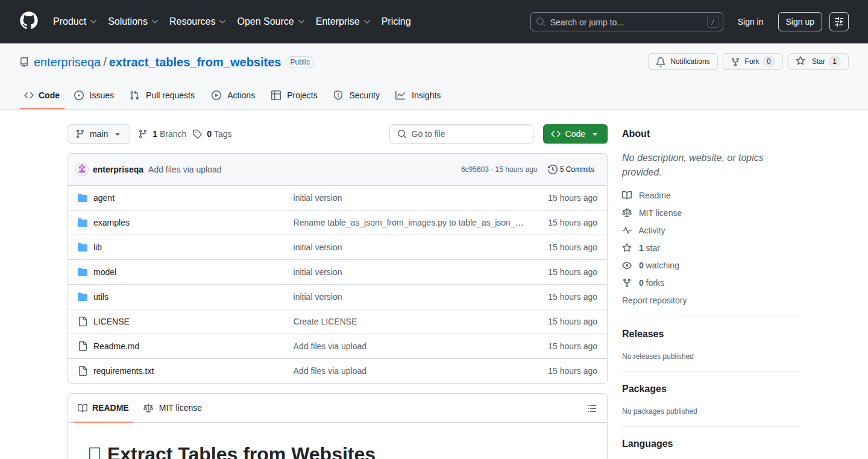View 0 Tags link
The image size is (868, 459).
pyautogui.click(x=212, y=134)
